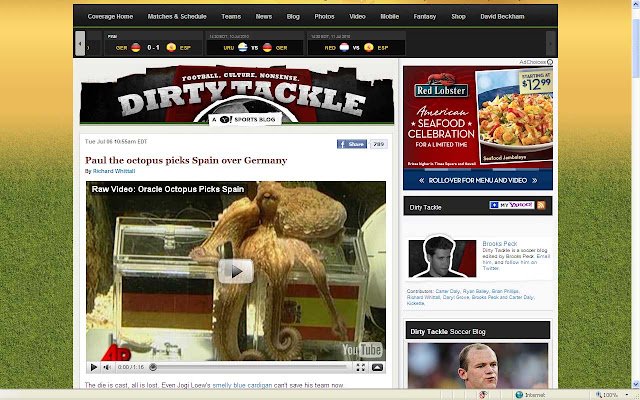Click the large center play button overlay
Viewport: 640px width, 400px height.
click(x=236, y=271)
